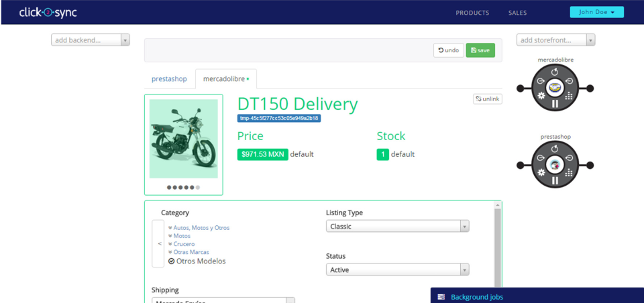The width and height of the screenshot is (644, 303).
Task: Click the Background jobs list icon
Action: [441, 297]
